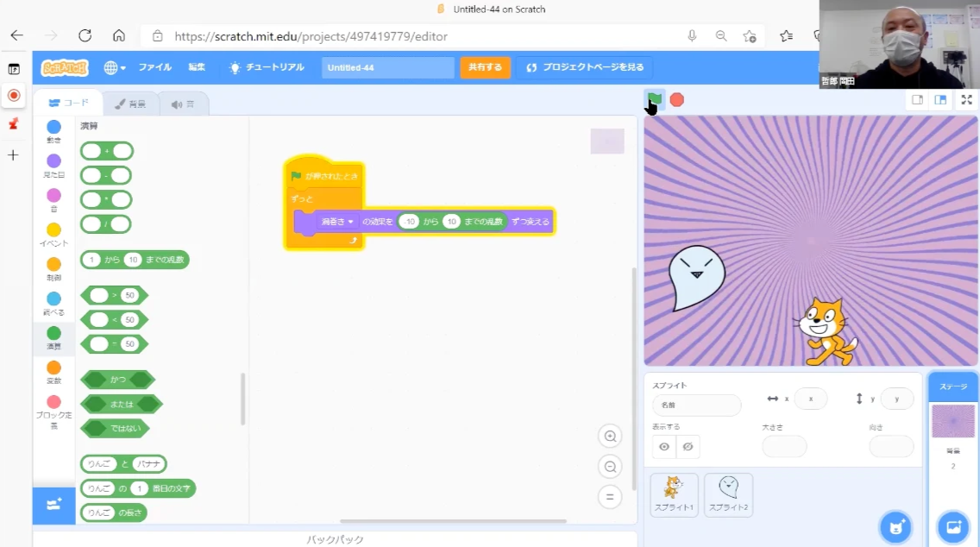
Task: Click the sprite x position field
Action: [x=811, y=399]
